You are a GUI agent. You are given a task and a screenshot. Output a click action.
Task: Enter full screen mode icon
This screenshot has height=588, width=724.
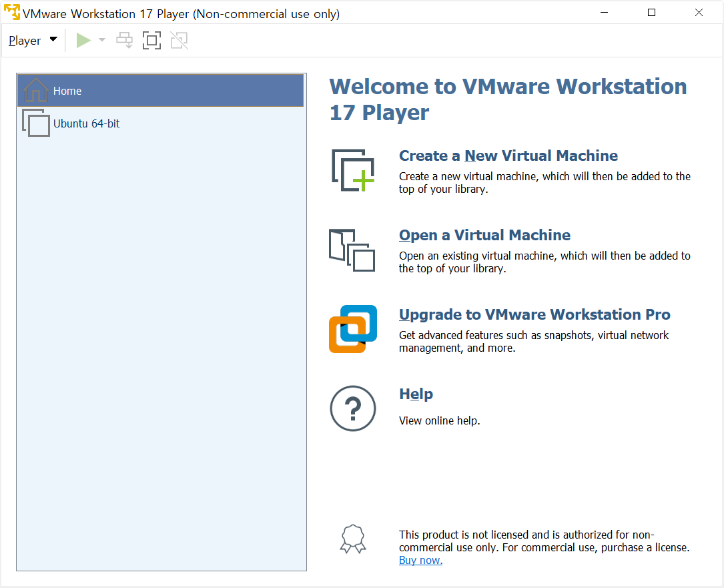tap(152, 41)
